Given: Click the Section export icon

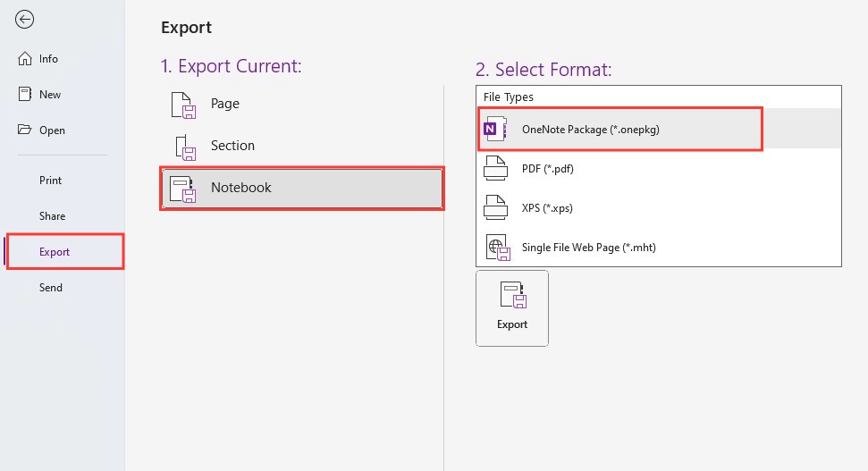Looking at the screenshot, I should click(x=185, y=147).
